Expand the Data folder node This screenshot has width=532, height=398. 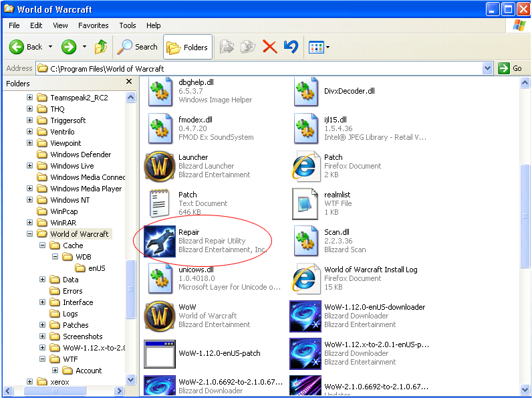coord(42,280)
